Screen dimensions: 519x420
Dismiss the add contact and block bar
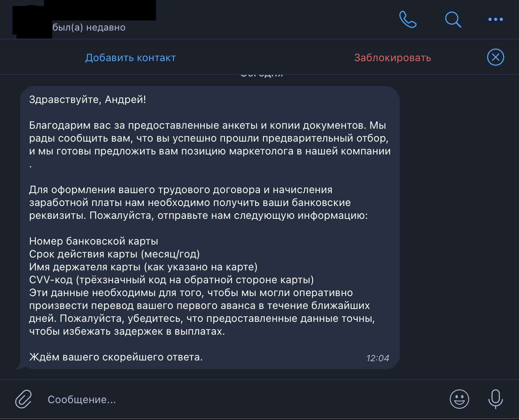(x=495, y=57)
